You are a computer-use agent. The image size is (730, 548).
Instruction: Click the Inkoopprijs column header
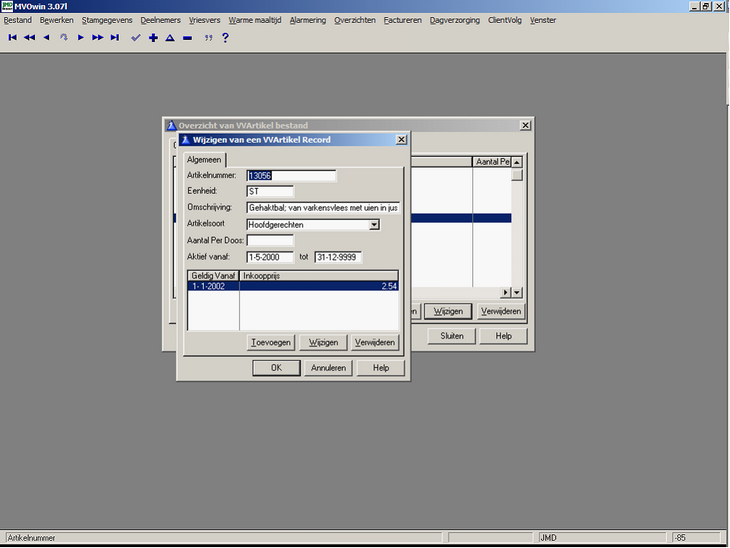(319, 276)
